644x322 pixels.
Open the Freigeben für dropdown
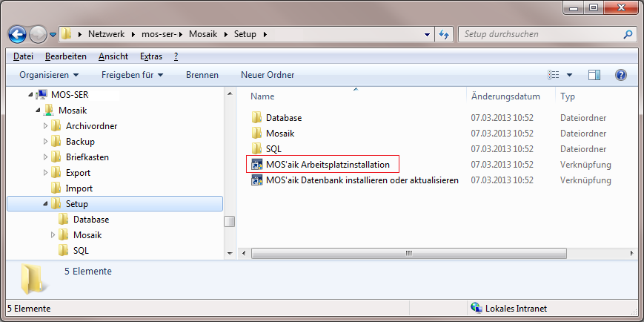[x=132, y=75]
